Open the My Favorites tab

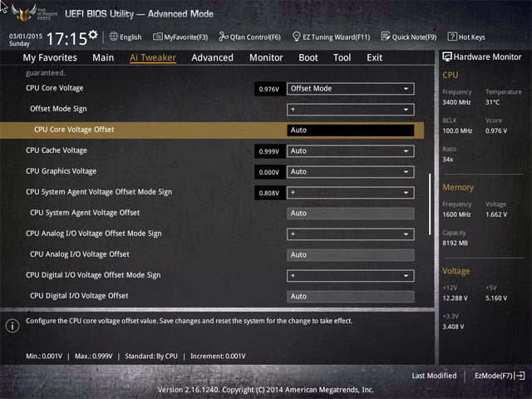(x=50, y=57)
